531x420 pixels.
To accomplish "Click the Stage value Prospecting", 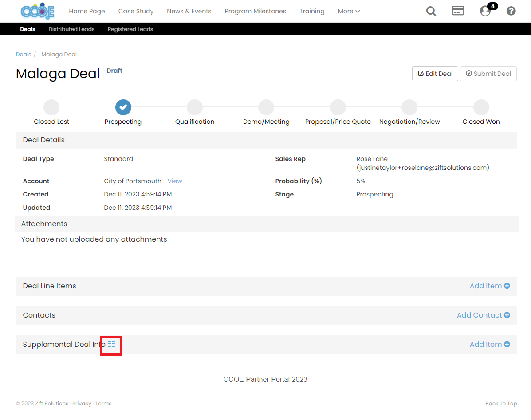I will [375, 194].
